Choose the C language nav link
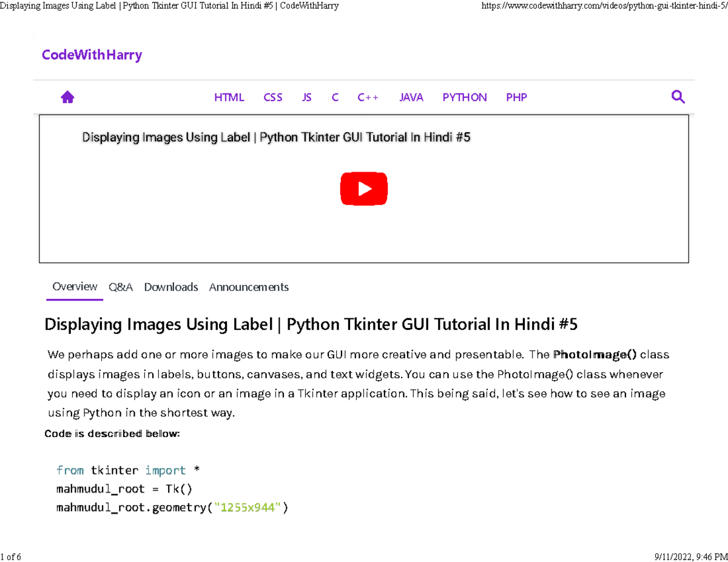This screenshot has width=728, height=562. pos(335,98)
